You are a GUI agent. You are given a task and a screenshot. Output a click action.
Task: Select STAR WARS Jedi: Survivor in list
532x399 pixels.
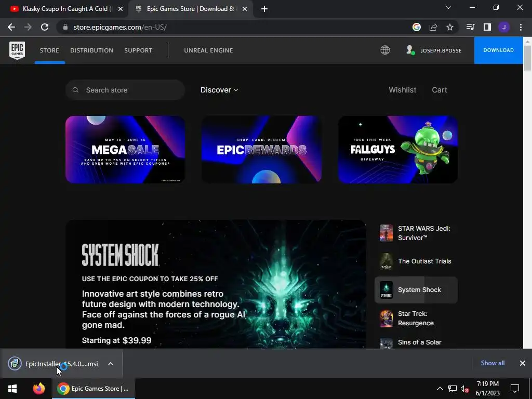pos(416,233)
